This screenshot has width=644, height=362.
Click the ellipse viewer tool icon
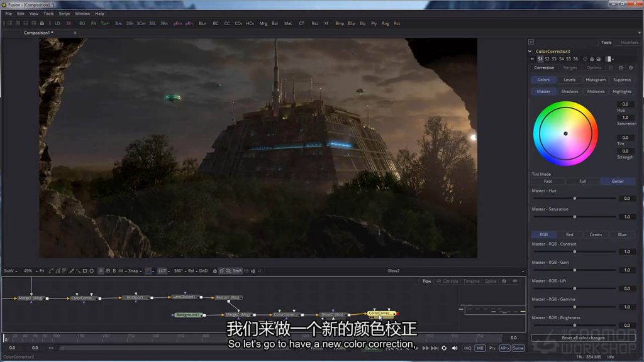[x=92, y=271]
